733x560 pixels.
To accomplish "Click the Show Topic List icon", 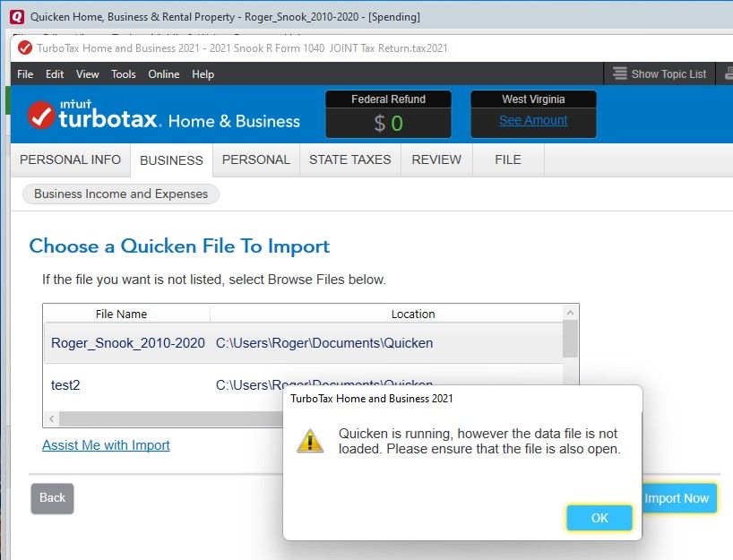I will pyautogui.click(x=620, y=73).
